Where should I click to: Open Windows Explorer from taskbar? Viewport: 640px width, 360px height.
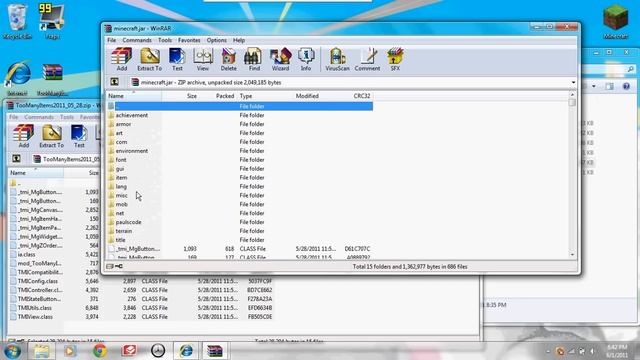coord(41,351)
